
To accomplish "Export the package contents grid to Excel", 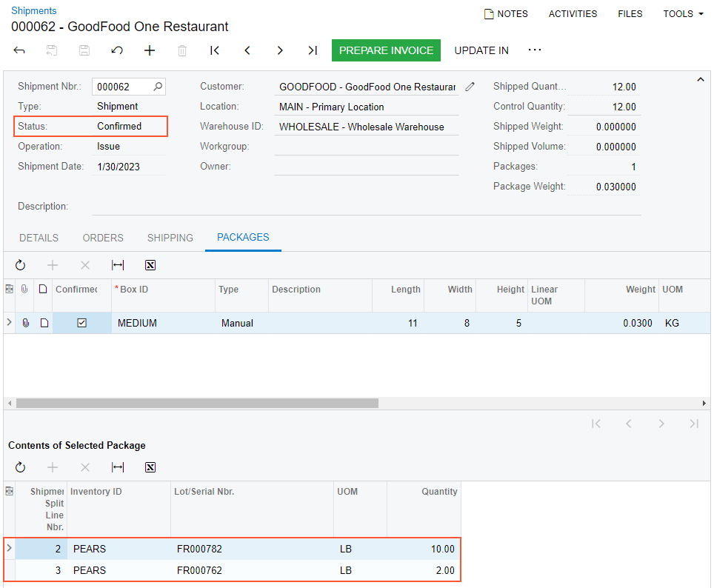I will 150,467.
